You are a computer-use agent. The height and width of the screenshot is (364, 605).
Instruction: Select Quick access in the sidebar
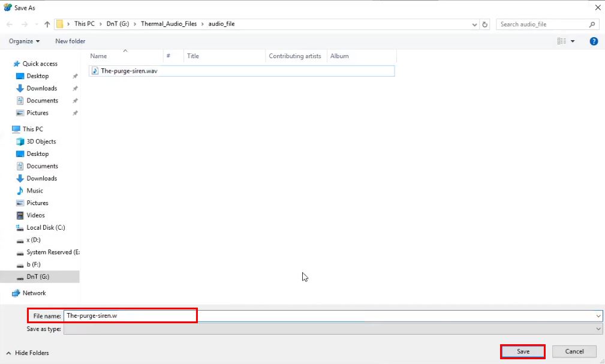pos(40,64)
